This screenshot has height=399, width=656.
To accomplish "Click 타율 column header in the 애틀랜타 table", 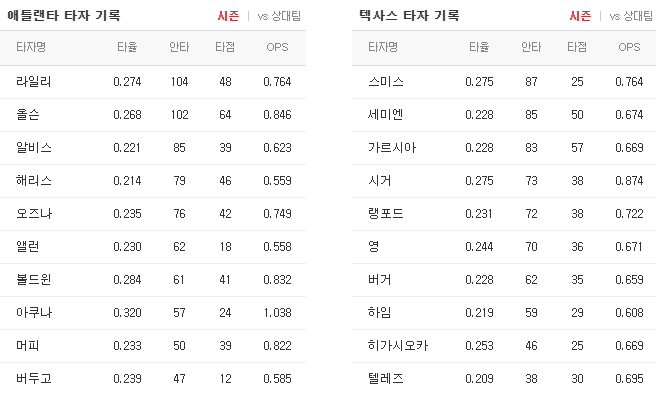I will [x=127, y=47].
